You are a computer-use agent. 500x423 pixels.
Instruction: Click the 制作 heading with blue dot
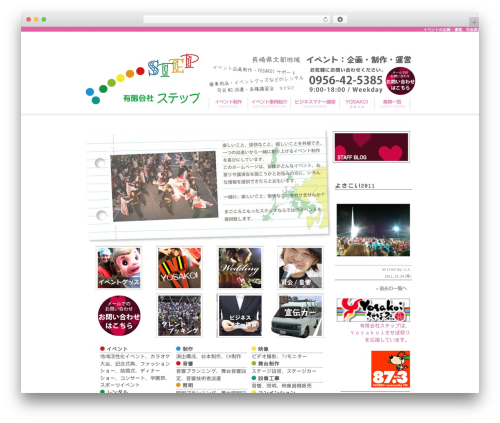[x=184, y=349]
